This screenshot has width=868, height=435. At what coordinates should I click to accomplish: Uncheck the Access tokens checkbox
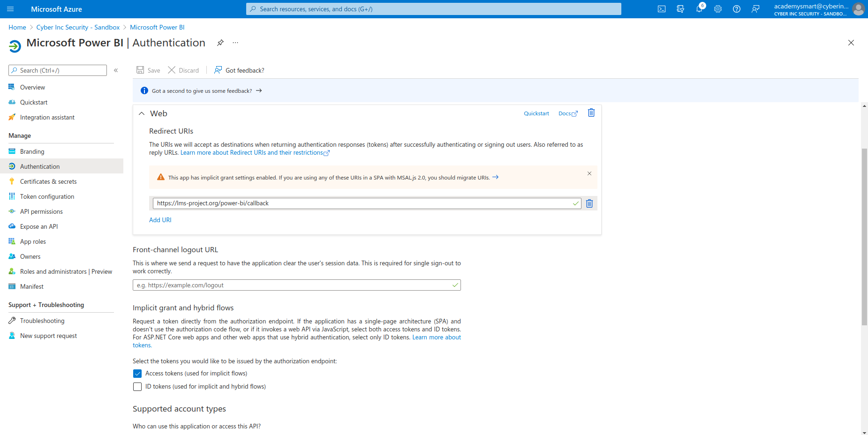[137, 374]
